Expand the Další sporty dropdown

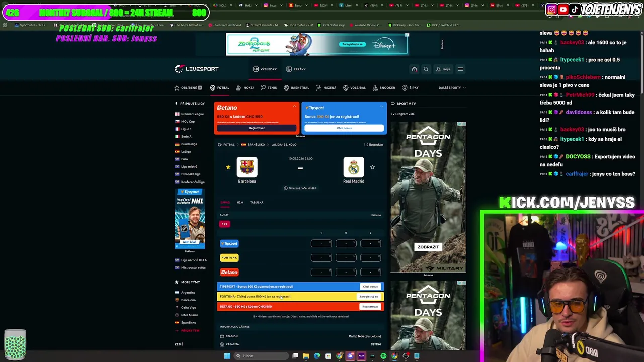coord(452,88)
